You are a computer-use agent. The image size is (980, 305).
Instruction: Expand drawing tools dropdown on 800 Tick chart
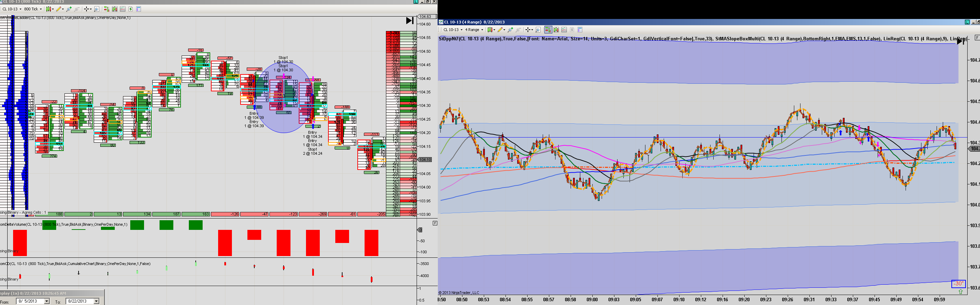63,9
